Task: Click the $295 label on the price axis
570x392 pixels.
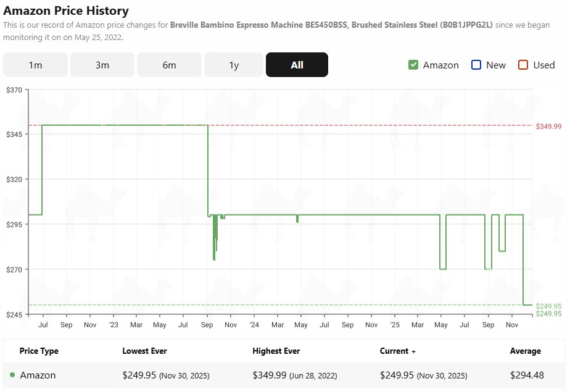Action: pos(13,224)
